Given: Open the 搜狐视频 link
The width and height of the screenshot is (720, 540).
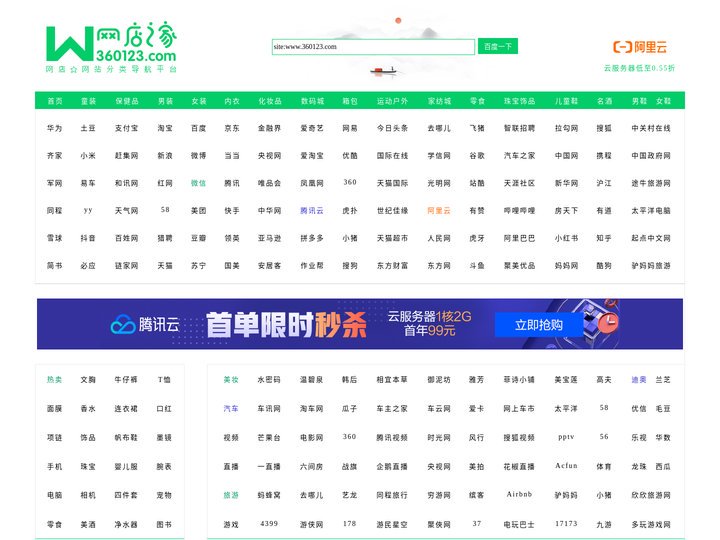Looking at the screenshot, I should pyautogui.click(x=519, y=438).
